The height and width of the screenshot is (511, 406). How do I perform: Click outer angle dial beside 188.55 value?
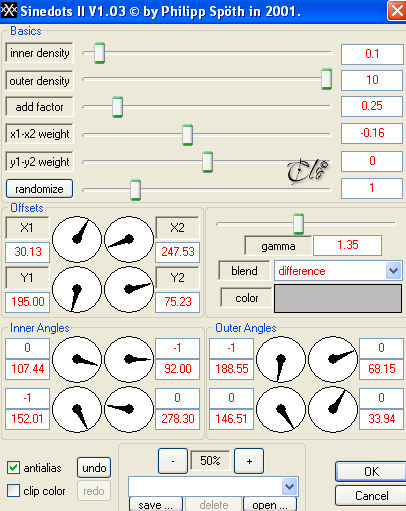(281, 359)
